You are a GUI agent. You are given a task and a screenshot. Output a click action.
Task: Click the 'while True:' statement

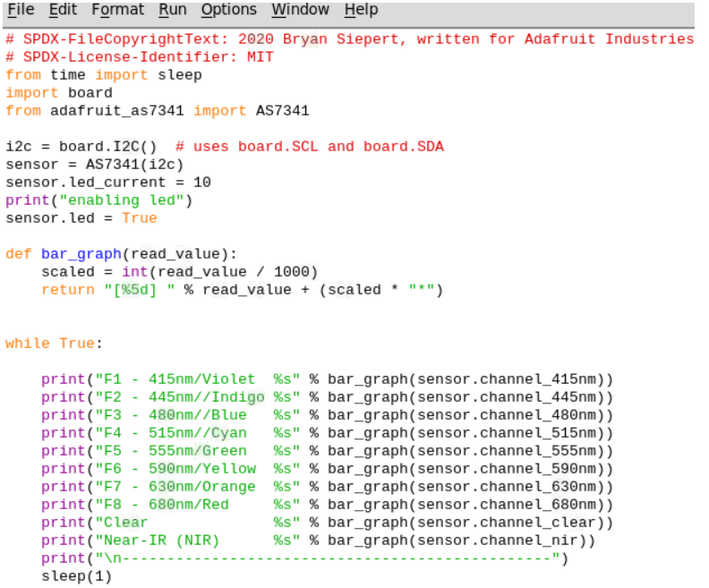(x=54, y=344)
